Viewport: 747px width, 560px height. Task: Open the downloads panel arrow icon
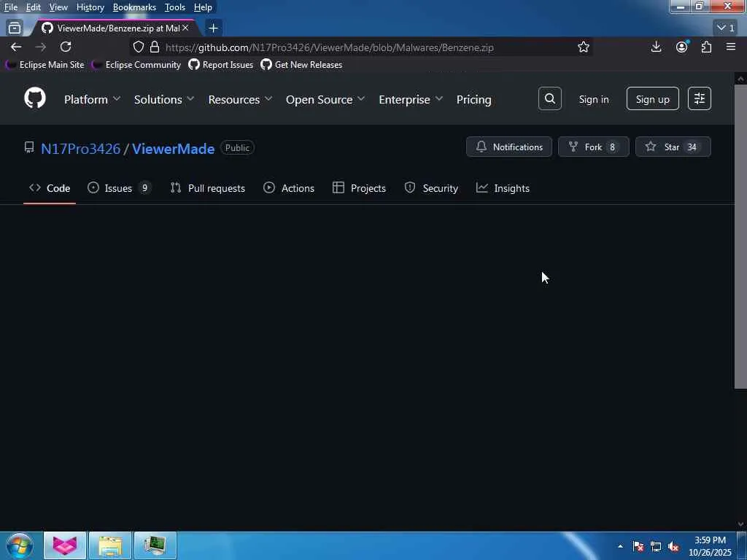click(x=656, y=47)
